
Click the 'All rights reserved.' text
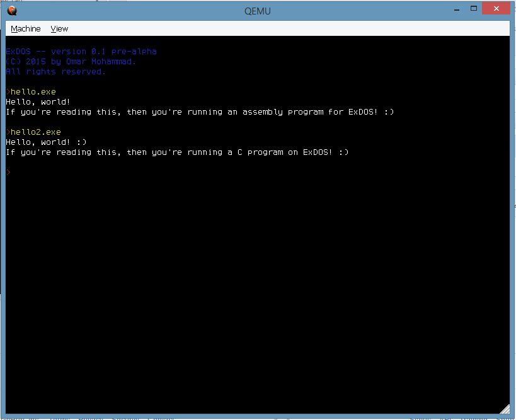click(56, 72)
